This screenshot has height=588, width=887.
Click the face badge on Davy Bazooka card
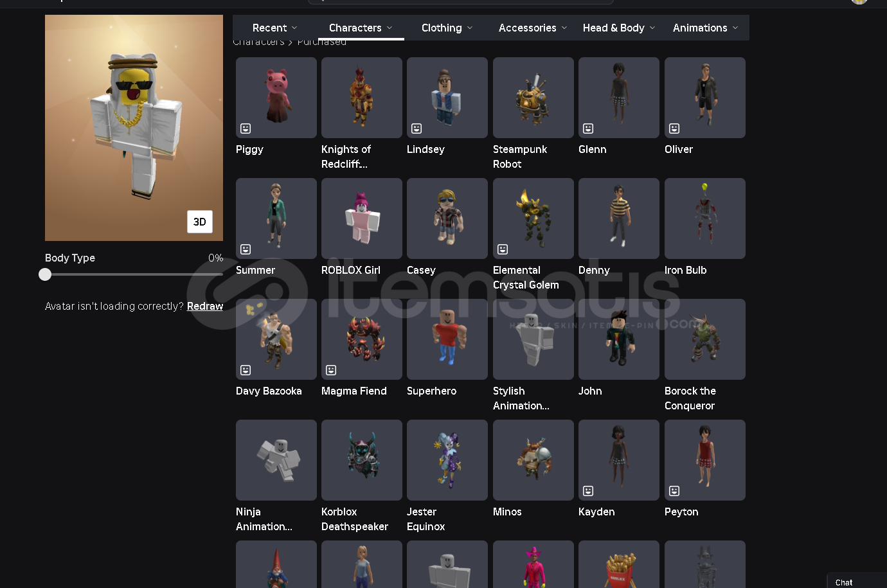(246, 370)
